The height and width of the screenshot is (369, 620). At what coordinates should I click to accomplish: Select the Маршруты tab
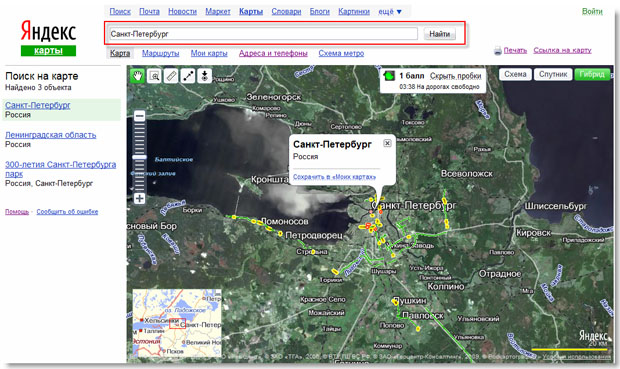point(161,53)
